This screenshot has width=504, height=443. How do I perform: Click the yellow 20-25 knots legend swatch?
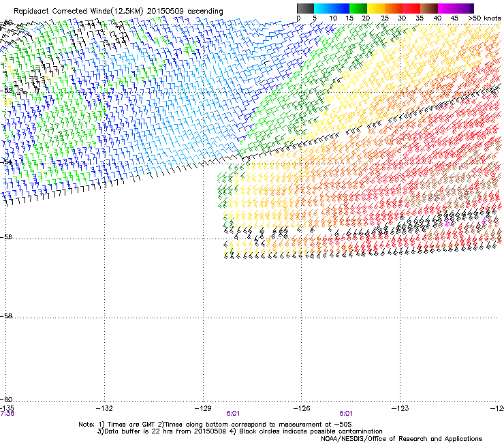click(x=376, y=8)
